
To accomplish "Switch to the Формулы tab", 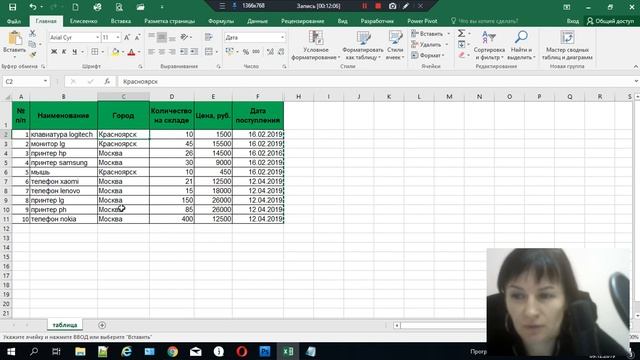I will (221, 21).
